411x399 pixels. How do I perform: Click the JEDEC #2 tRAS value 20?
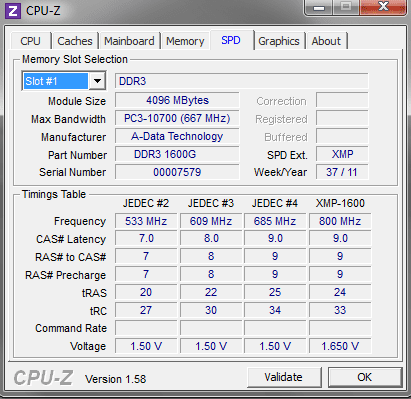(x=146, y=293)
